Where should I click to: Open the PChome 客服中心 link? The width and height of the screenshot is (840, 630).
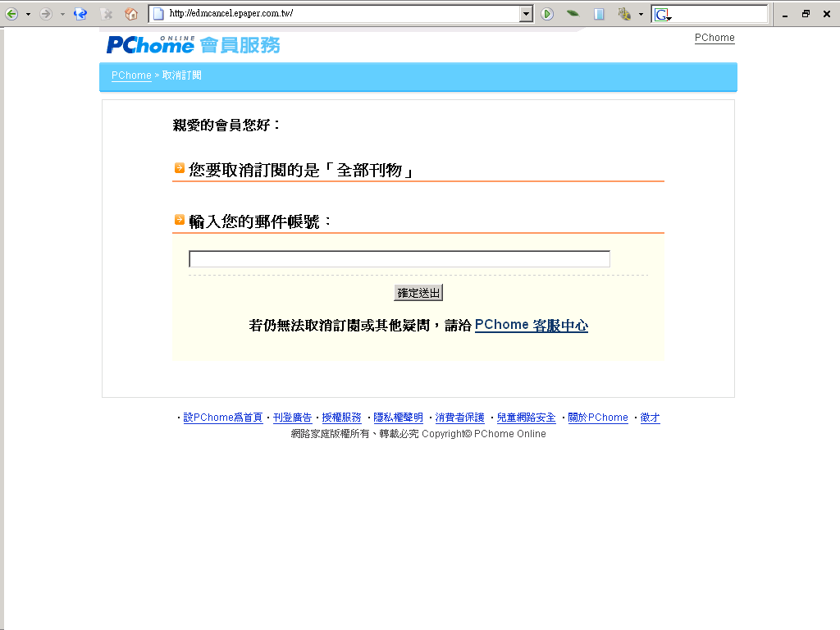[532, 325]
